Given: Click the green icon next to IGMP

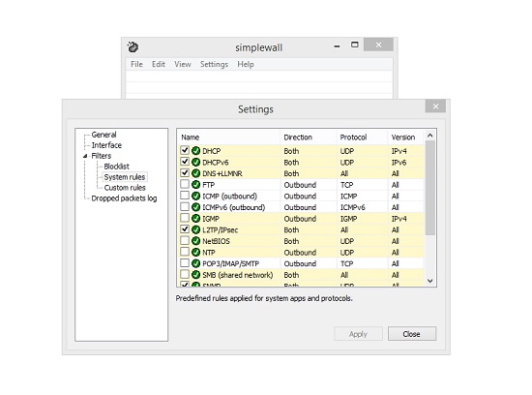Looking at the screenshot, I should pyautogui.click(x=195, y=219).
